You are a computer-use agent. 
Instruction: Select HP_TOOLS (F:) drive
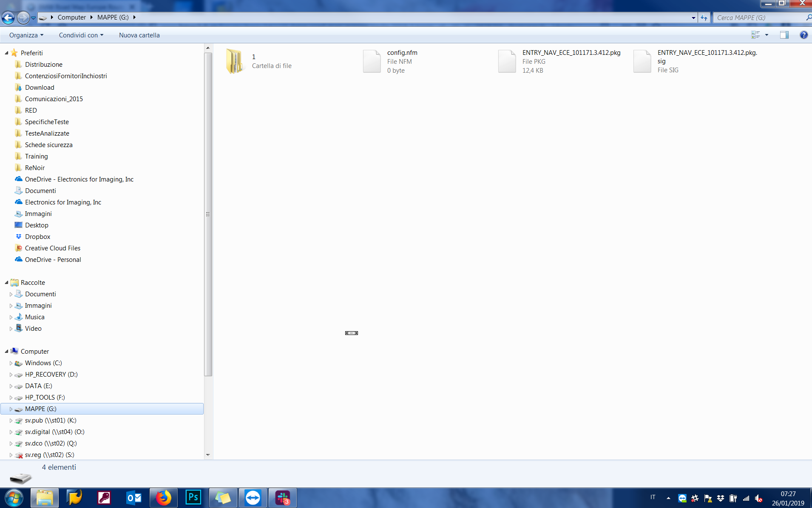coord(45,397)
